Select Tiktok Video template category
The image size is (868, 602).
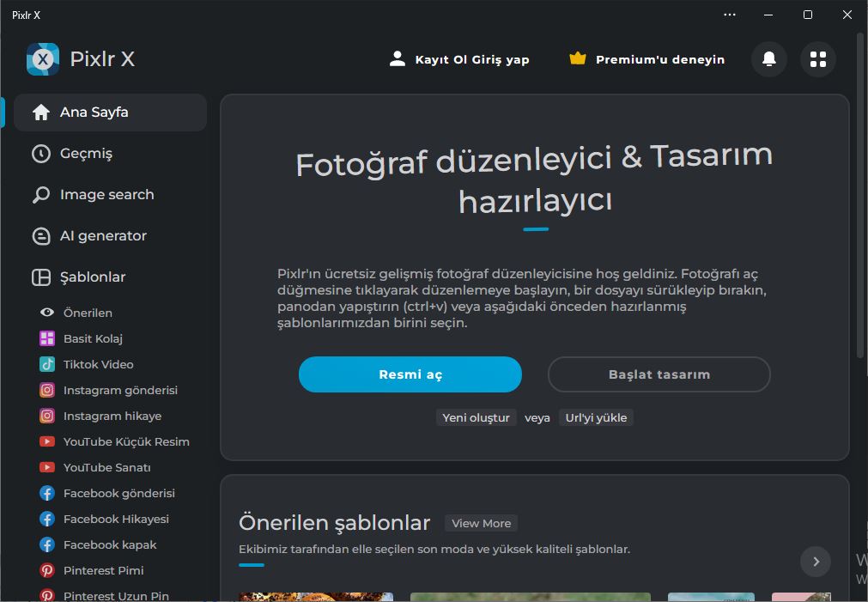click(99, 364)
